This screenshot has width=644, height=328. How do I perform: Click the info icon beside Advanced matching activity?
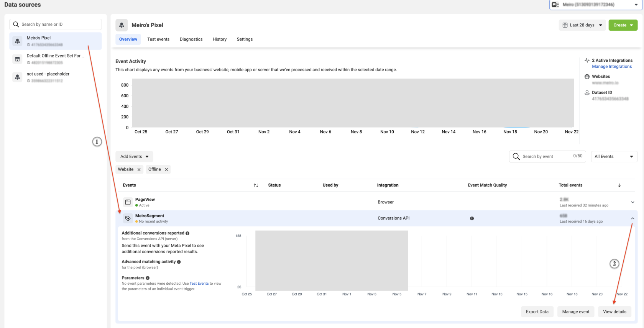(x=179, y=262)
